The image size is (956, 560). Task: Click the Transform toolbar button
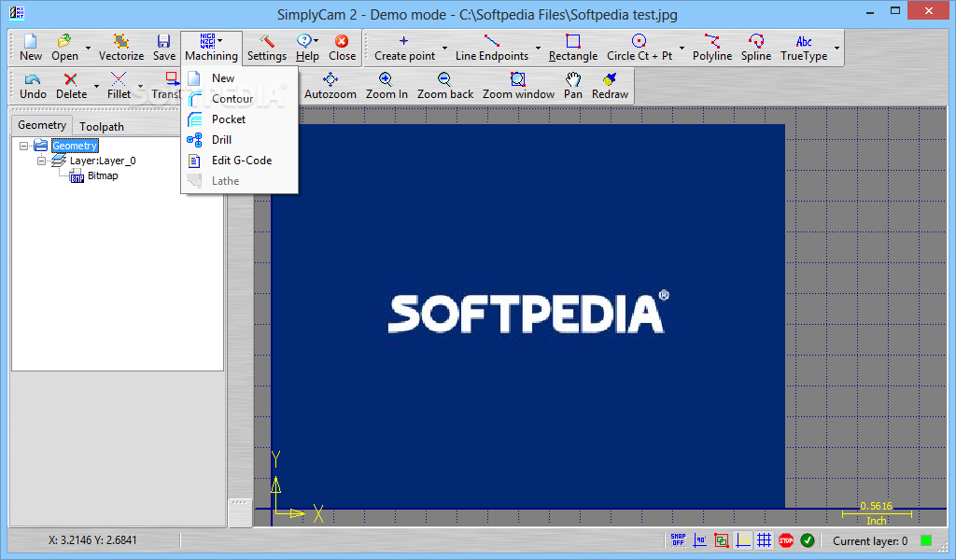(166, 86)
